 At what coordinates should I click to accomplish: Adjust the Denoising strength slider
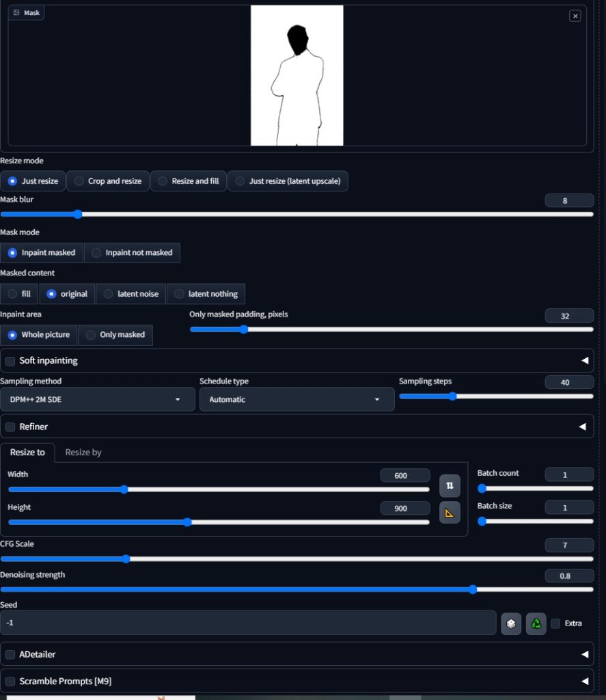[297, 590]
